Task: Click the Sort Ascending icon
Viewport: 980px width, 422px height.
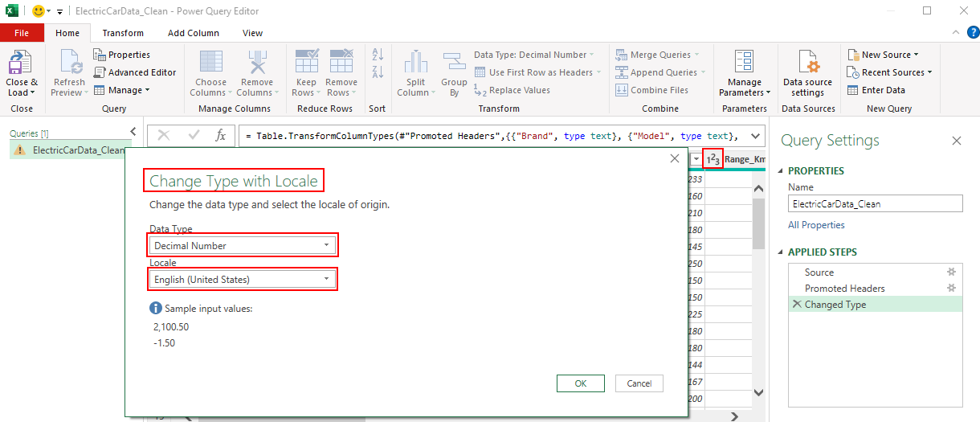Action: (378, 55)
